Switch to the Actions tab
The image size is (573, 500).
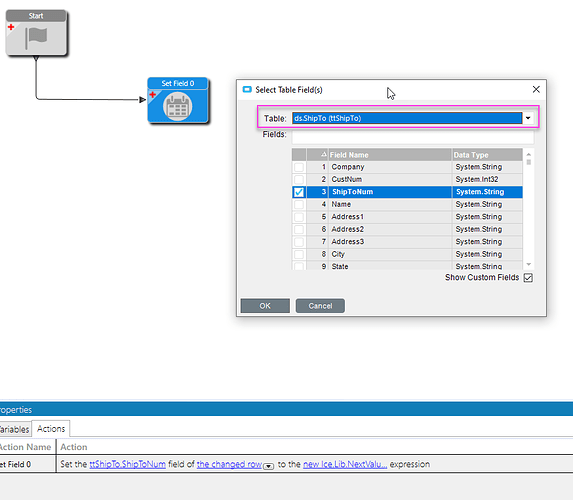point(51,429)
